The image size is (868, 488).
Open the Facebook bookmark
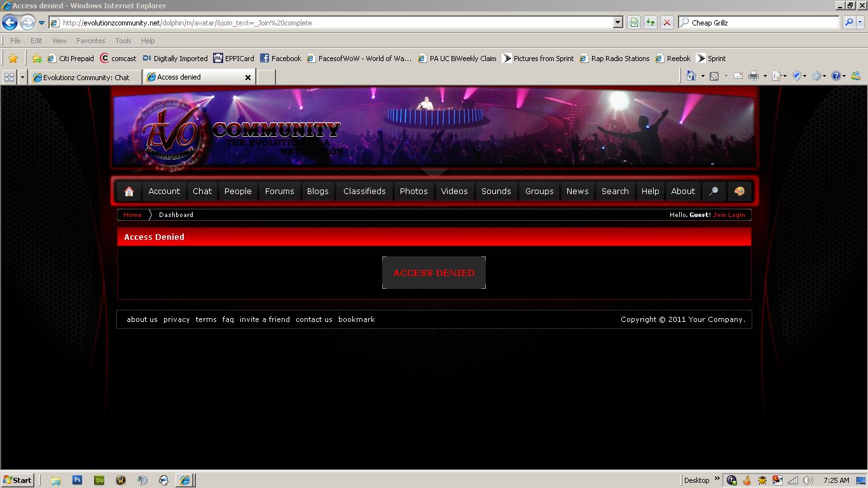(280, 59)
